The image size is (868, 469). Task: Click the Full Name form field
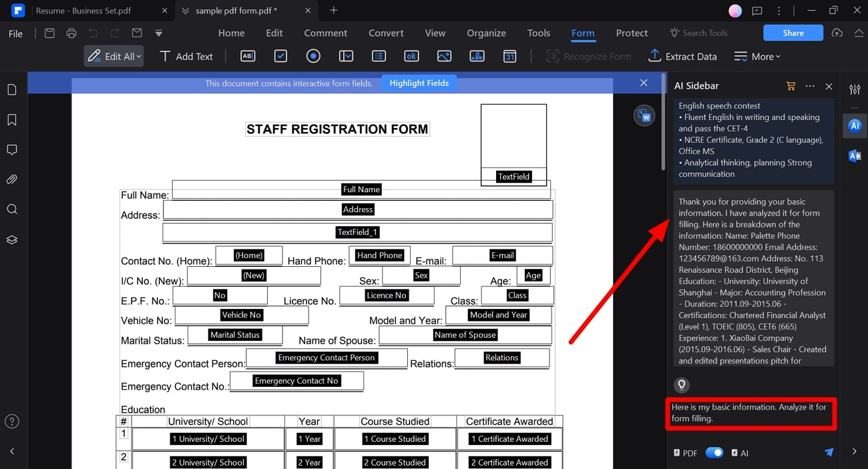[x=361, y=189]
